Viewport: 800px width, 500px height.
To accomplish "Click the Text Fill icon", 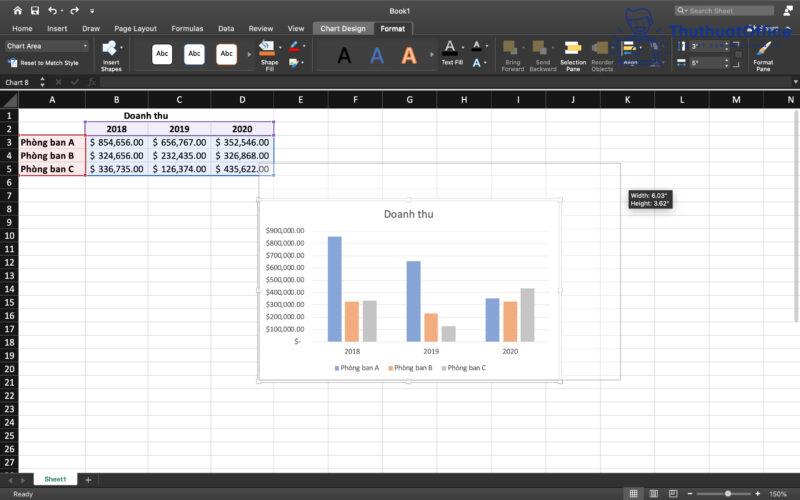I will pyautogui.click(x=449, y=48).
